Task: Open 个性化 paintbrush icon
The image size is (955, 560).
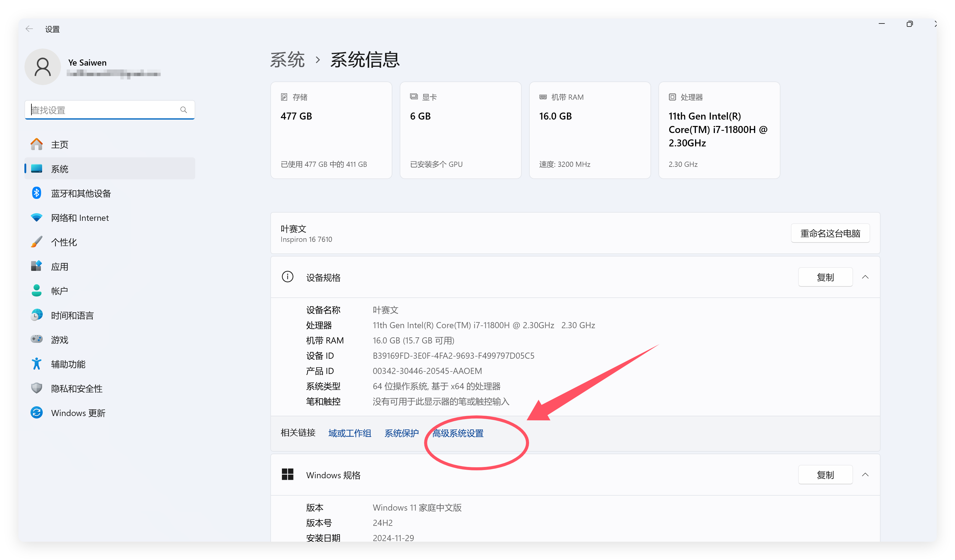Action: point(37,242)
